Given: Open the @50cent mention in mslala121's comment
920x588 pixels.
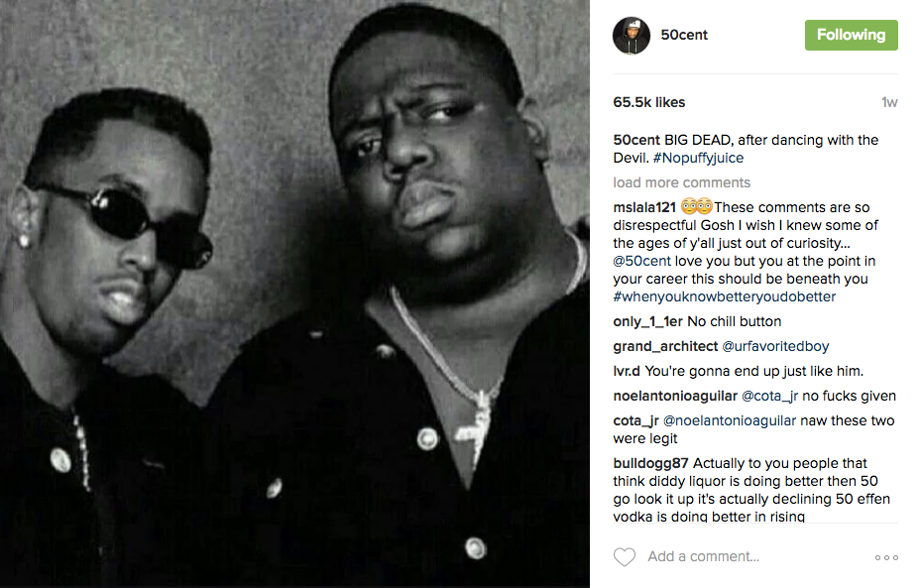Looking at the screenshot, I should point(641,261).
